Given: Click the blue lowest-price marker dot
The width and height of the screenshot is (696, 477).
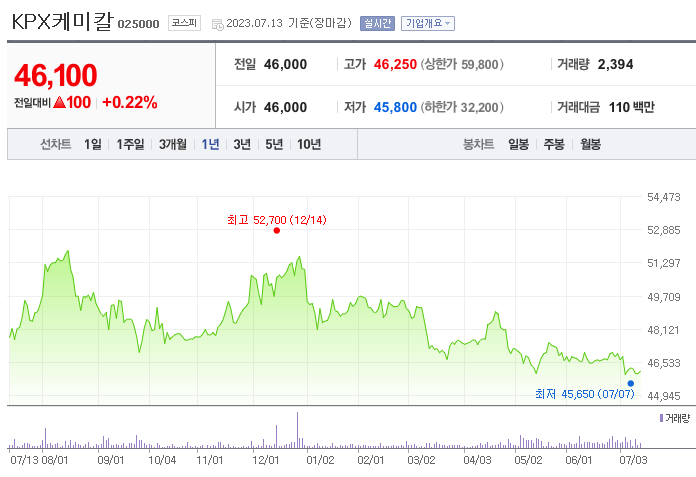Looking at the screenshot, I should point(631,383).
